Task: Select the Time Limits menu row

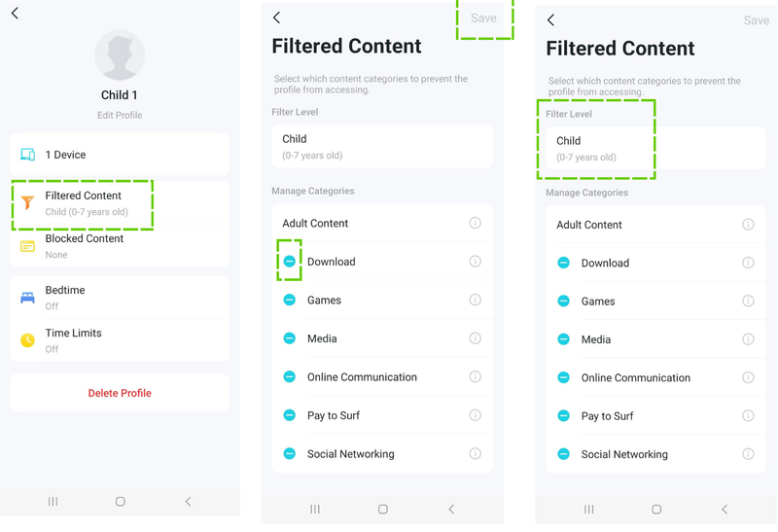Action: (120, 340)
